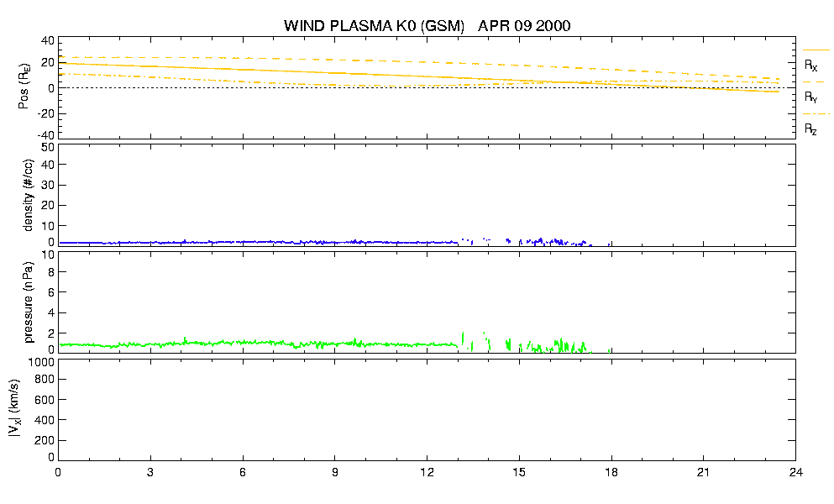
Task: Click the 800 tick on velocity axis
Action: tap(46, 380)
